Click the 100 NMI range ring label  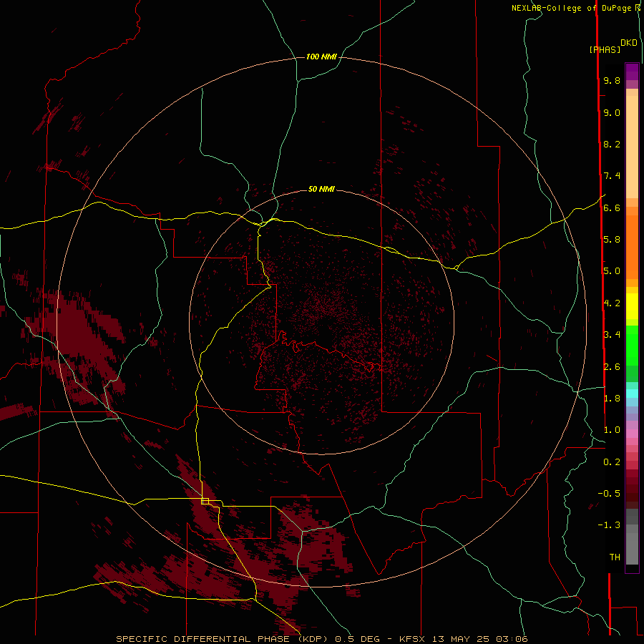(x=321, y=57)
